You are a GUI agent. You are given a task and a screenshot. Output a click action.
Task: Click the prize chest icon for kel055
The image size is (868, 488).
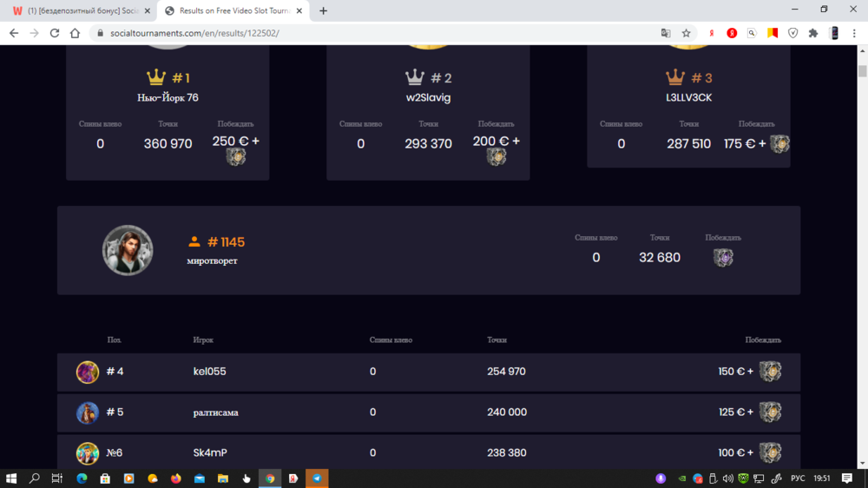pyautogui.click(x=770, y=372)
